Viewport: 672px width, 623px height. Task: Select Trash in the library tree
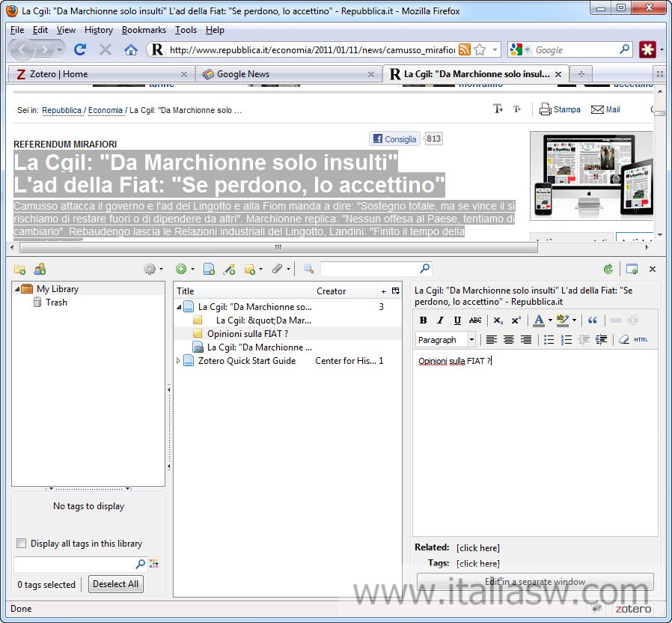[56, 303]
